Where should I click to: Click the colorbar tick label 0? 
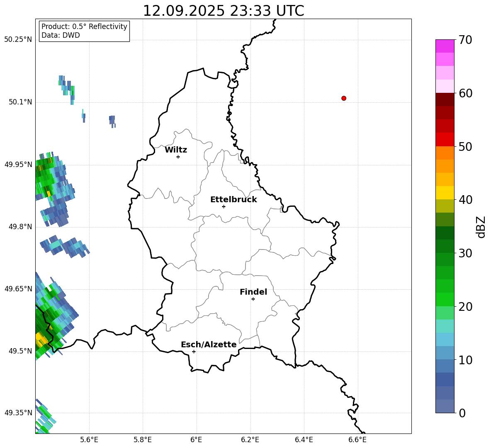[462, 413]
